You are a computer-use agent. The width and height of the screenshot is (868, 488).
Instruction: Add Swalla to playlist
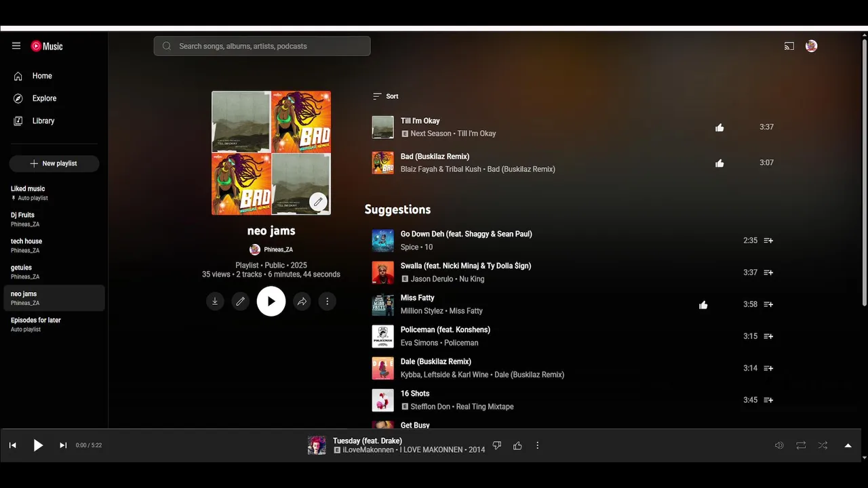tap(768, 272)
